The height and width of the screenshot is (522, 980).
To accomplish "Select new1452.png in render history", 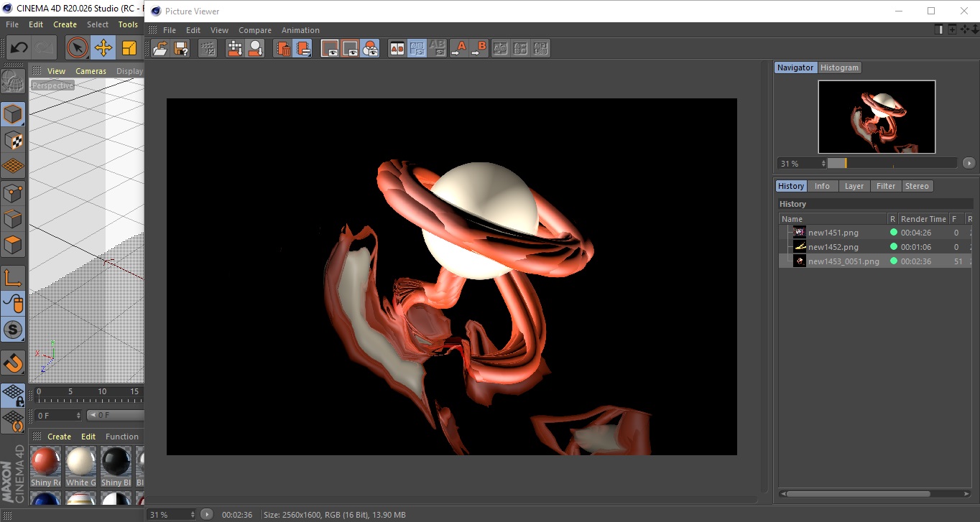I will coord(833,247).
